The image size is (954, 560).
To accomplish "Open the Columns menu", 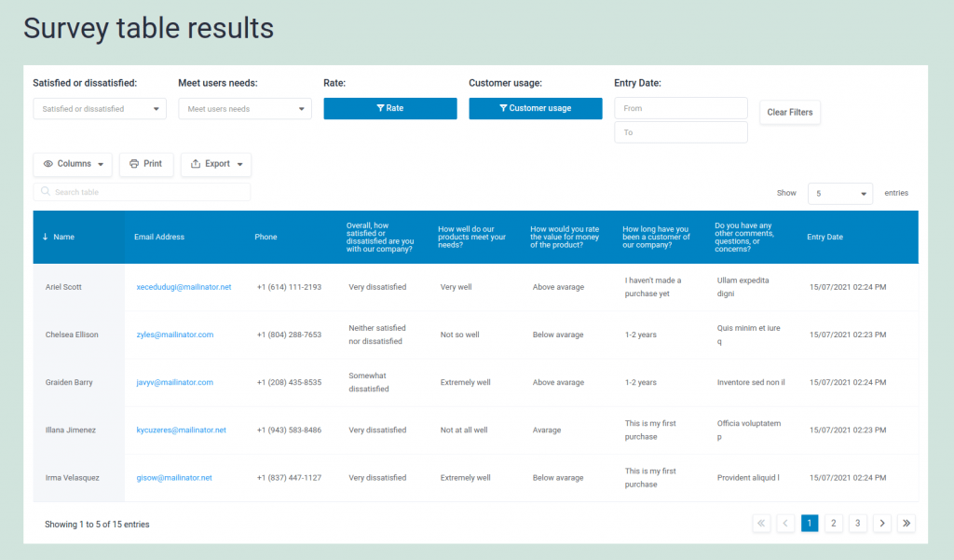I will [72, 164].
